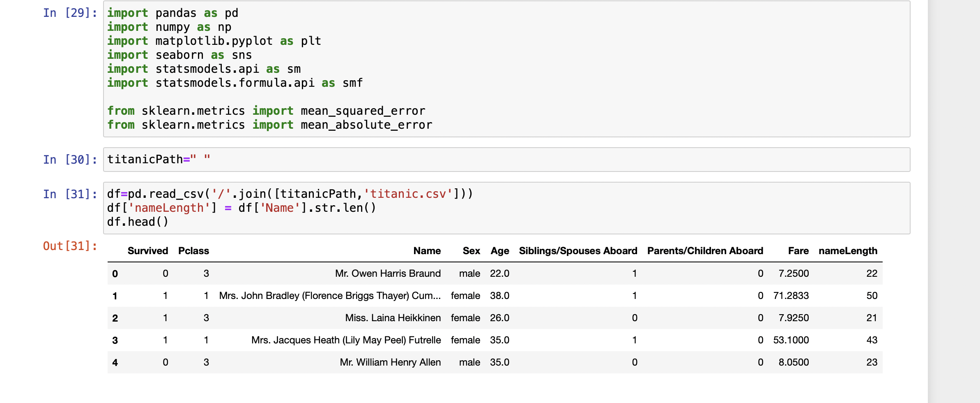Click the read_csv code cell In [31]

pyautogui.click(x=506, y=208)
